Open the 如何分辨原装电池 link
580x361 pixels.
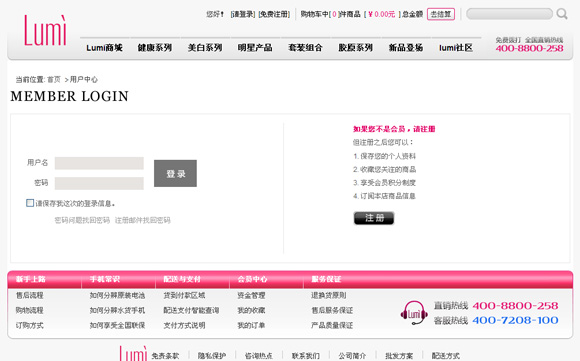[x=117, y=296]
